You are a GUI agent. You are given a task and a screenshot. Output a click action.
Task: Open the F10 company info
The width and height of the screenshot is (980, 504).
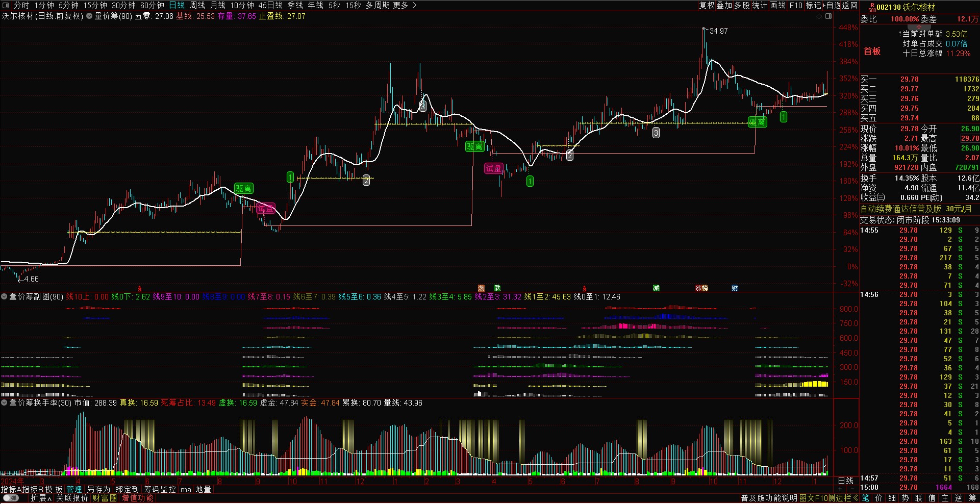(x=796, y=5)
